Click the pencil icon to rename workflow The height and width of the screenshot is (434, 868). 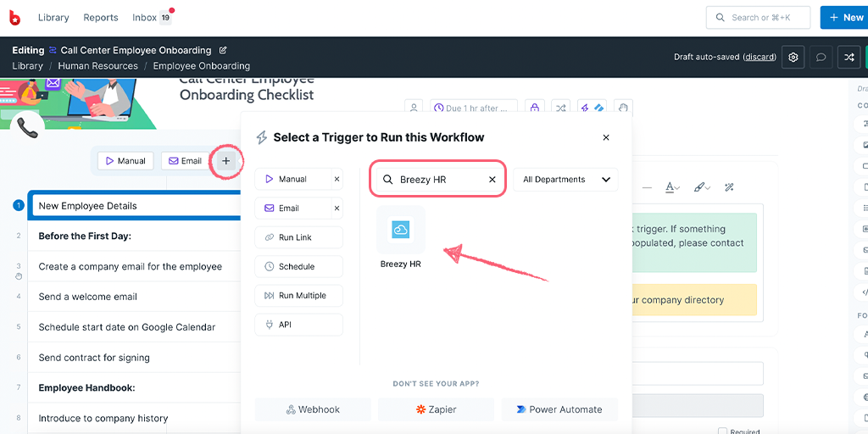pos(223,50)
